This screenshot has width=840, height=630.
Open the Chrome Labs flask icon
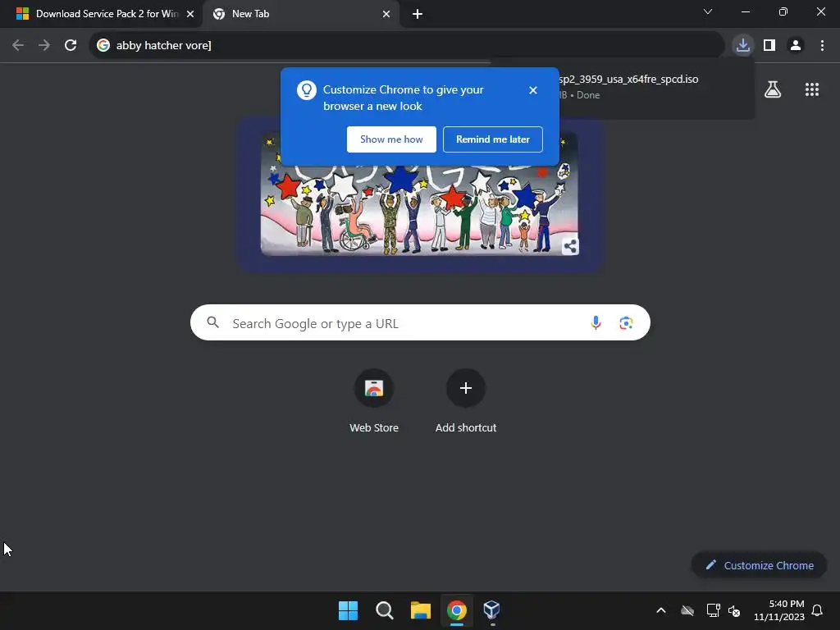(773, 89)
